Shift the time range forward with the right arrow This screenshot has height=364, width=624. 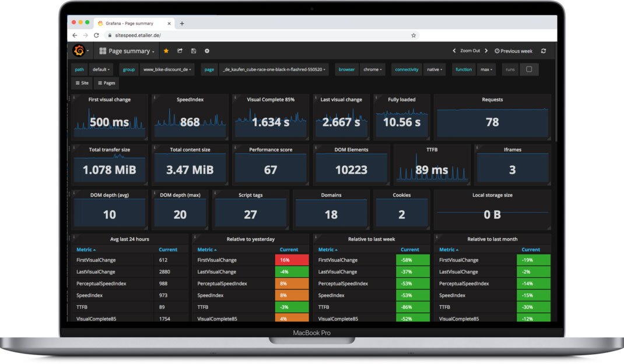tap(486, 51)
